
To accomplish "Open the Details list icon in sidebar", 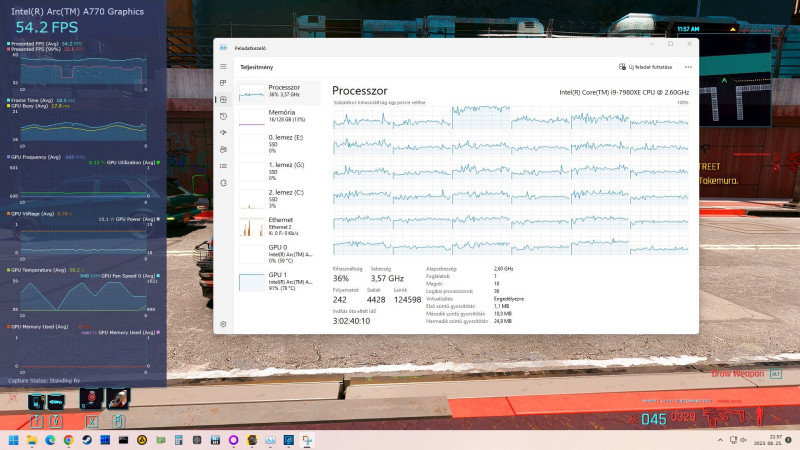I will (223, 166).
